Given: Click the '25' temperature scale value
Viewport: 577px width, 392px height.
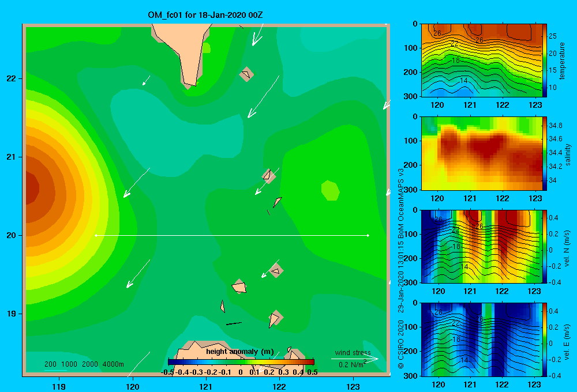Looking at the screenshot, I should pyautogui.click(x=553, y=36).
